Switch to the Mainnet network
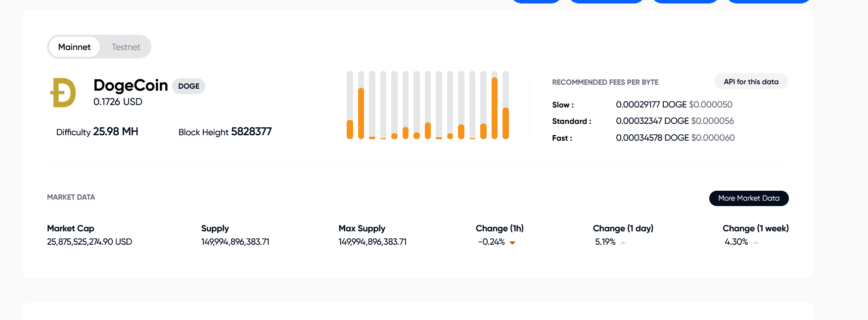This screenshot has width=868, height=320. pos(74,47)
